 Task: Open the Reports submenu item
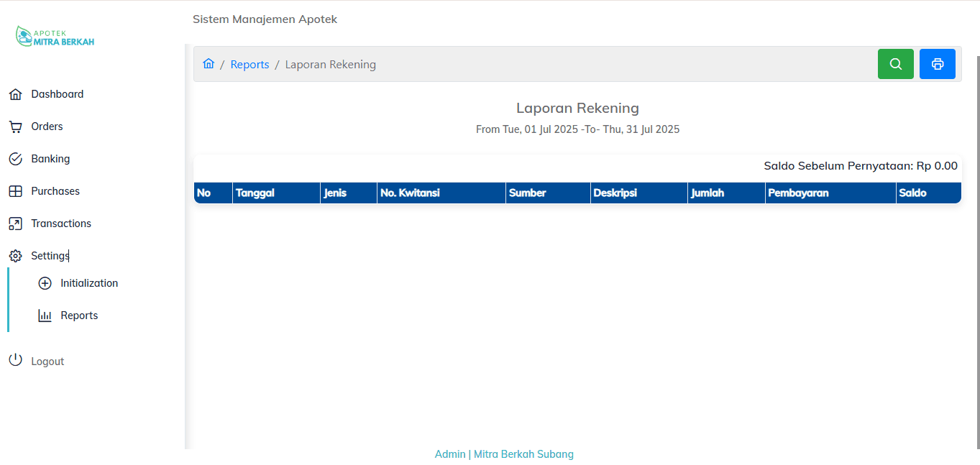(x=79, y=316)
